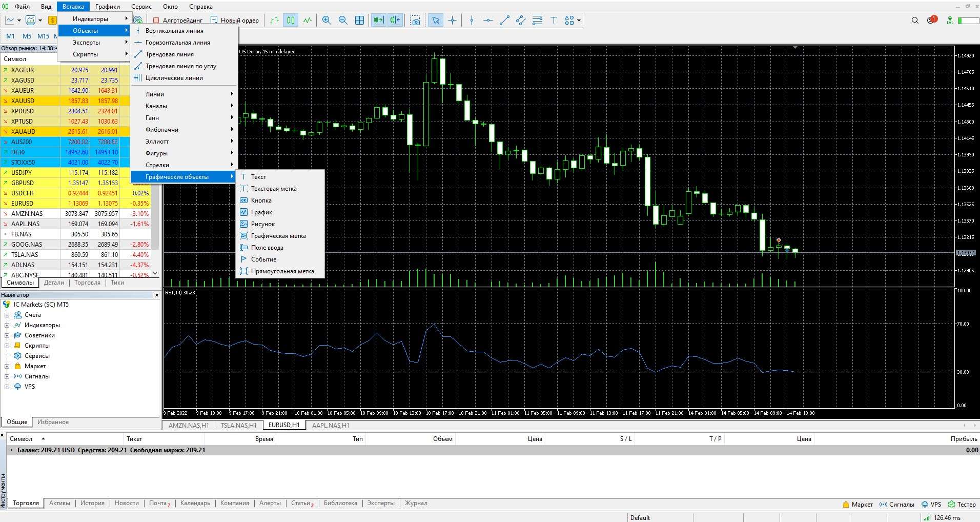Zoom in on the chart
Image resolution: width=980 pixels, height=522 pixels.
[x=326, y=21]
